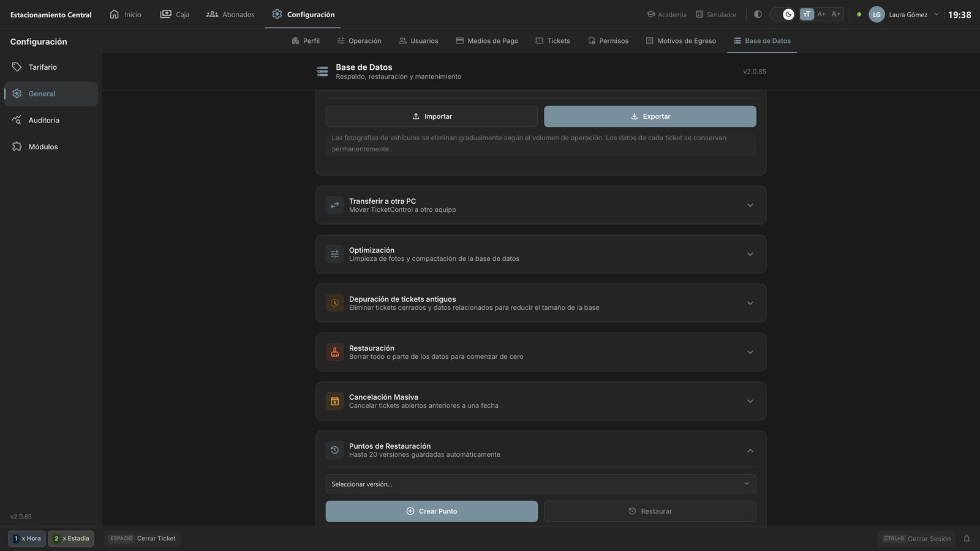Click the 2 x Estadía shortcut

(71, 539)
